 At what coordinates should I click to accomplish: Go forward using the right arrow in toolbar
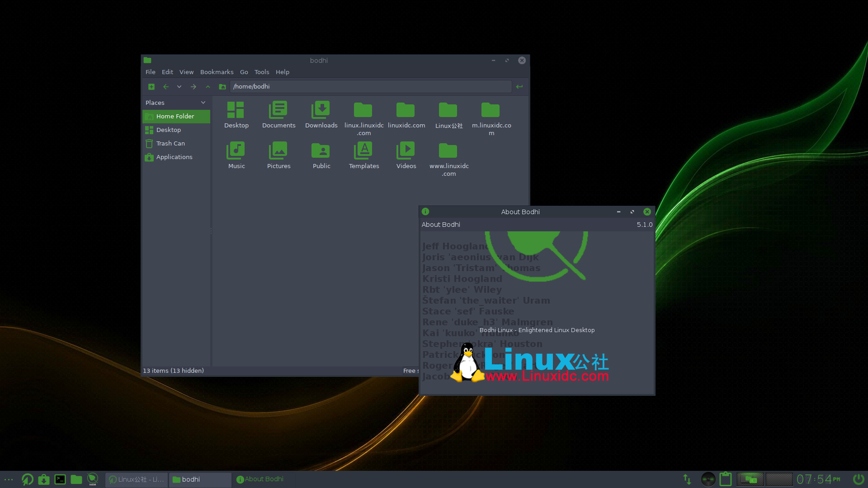(x=193, y=87)
